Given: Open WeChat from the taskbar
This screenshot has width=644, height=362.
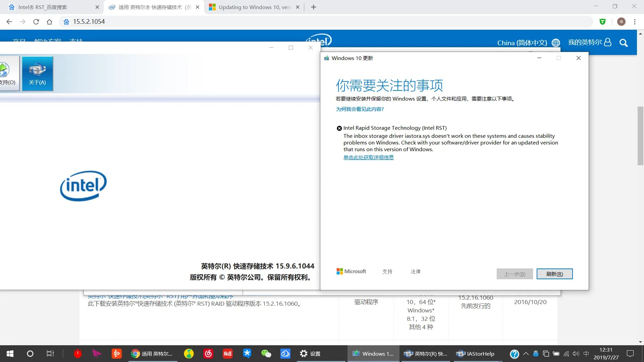Looking at the screenshot, I should click(266, 353).
